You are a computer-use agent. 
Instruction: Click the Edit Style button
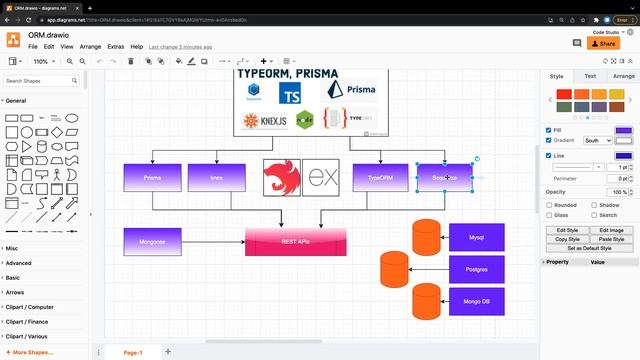point(567,230)
